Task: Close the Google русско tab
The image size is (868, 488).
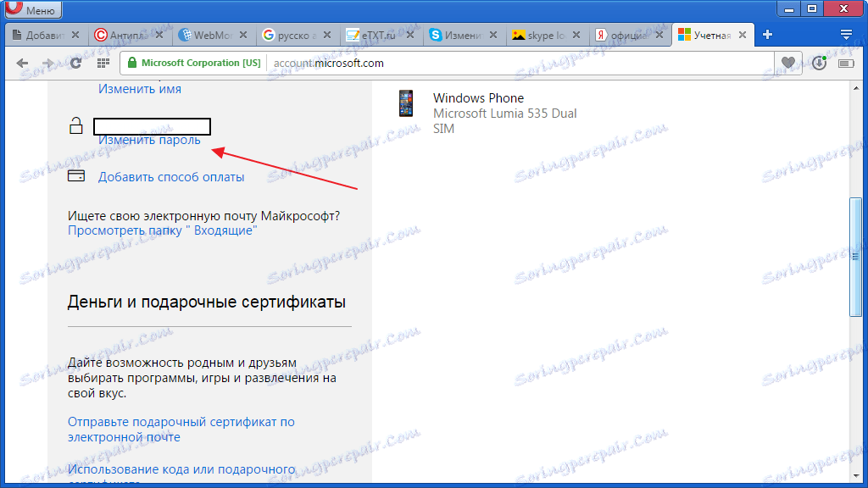Action: tap(327, 35)
